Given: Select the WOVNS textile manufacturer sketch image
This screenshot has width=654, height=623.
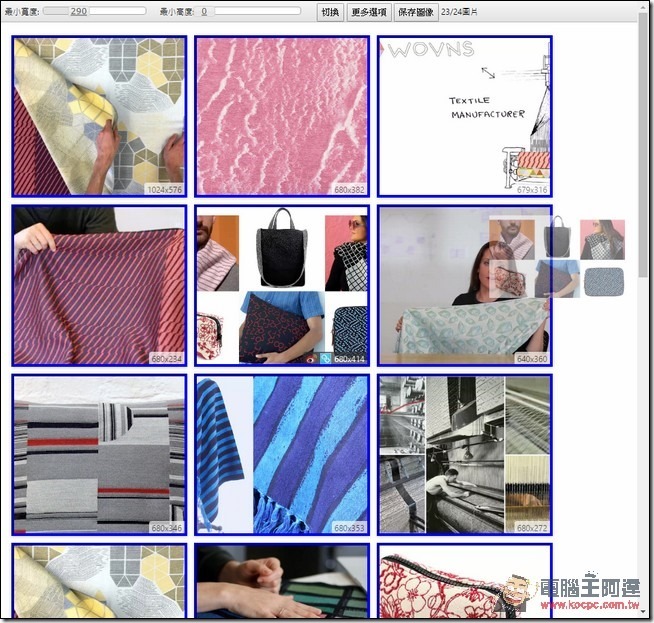Looking at the screenshot, I should (x=464, y=116).
